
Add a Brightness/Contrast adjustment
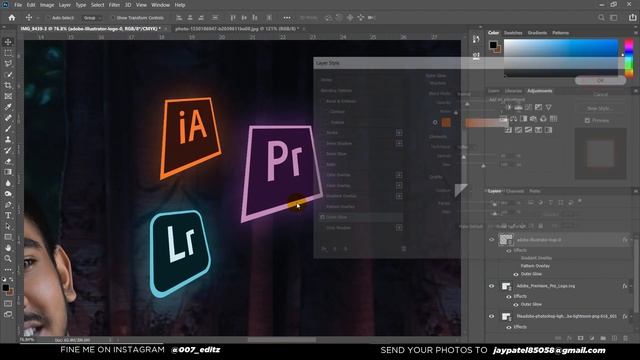[x=509, y=107]
